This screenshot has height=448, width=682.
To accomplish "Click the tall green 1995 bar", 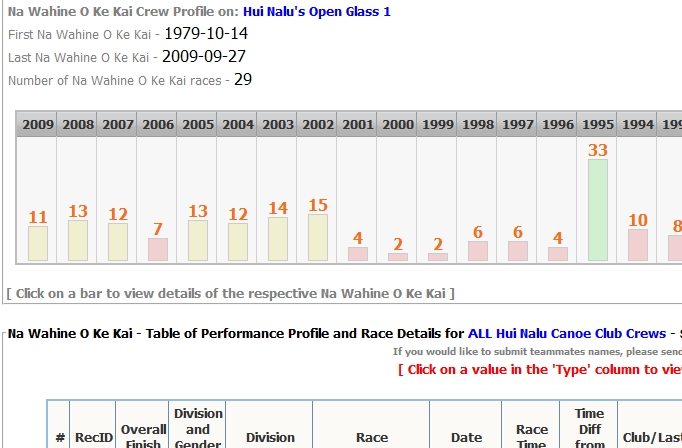I will click(x=598, y=210).
